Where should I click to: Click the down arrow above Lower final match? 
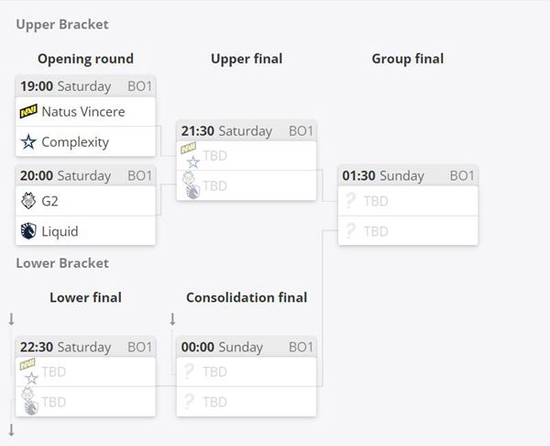point(12,319)
